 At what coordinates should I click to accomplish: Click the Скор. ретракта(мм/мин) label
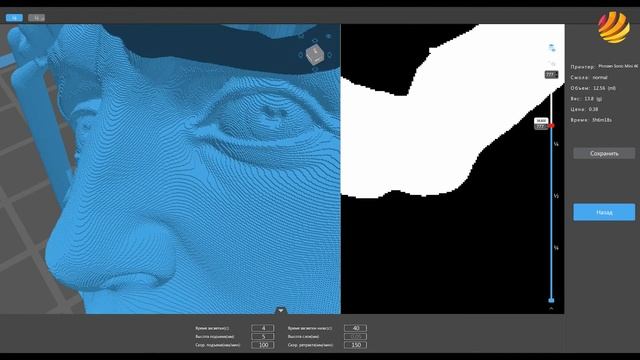(310, 345)
